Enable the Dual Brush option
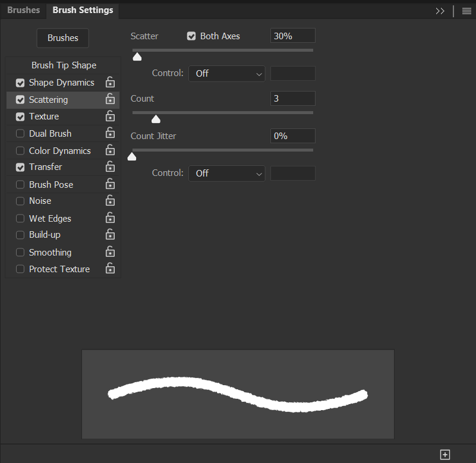The height and width of the screenshot is (463, 476). 20,133
